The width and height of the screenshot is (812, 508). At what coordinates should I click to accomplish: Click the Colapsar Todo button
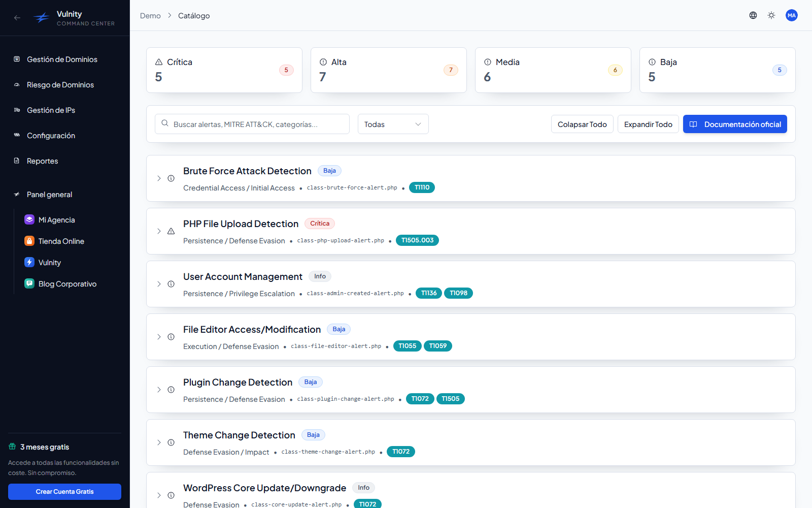[x=582, y=124]
